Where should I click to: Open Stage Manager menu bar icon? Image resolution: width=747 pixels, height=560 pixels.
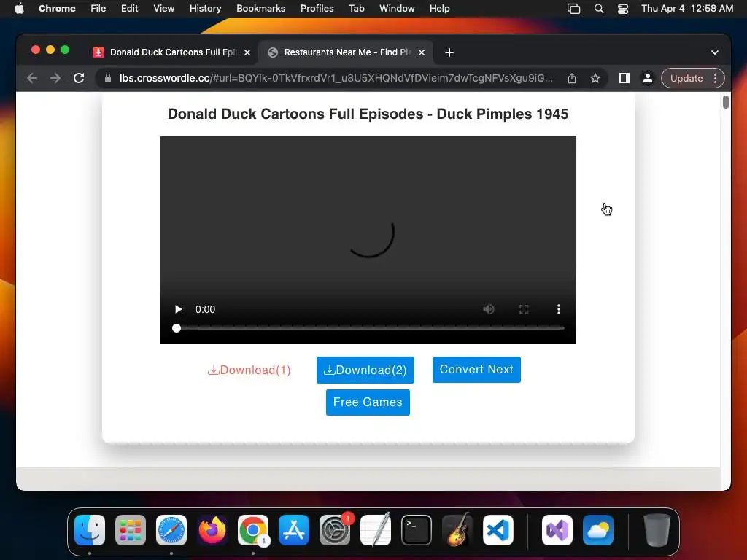point(574,9)
